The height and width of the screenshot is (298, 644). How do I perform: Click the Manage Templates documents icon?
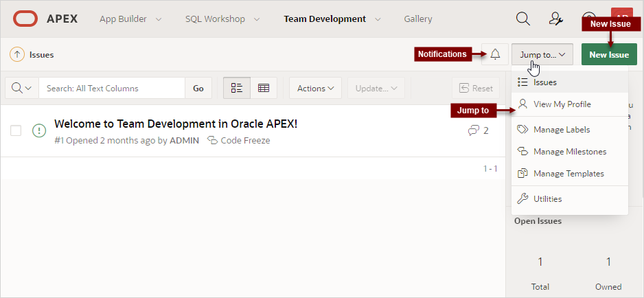(522, 174)
